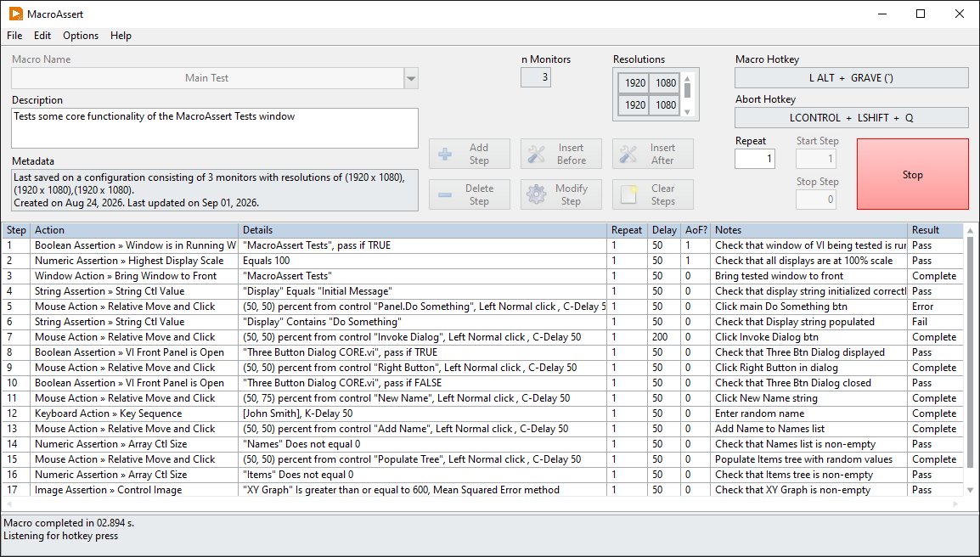This screenshot has width=980, height=557.
Task: Click the steps table vertical scrollbar down arrow
Action: click(970, 490)
